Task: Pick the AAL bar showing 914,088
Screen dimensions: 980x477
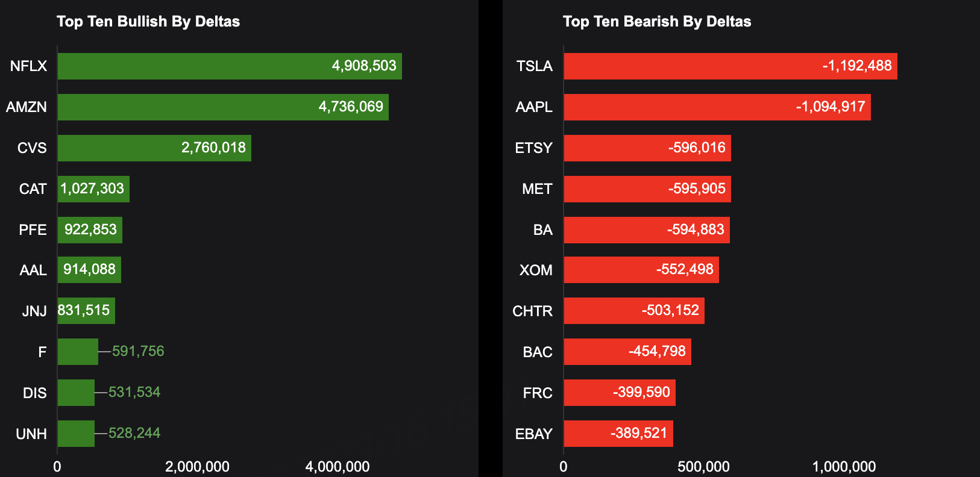Action: pos(89,270)
